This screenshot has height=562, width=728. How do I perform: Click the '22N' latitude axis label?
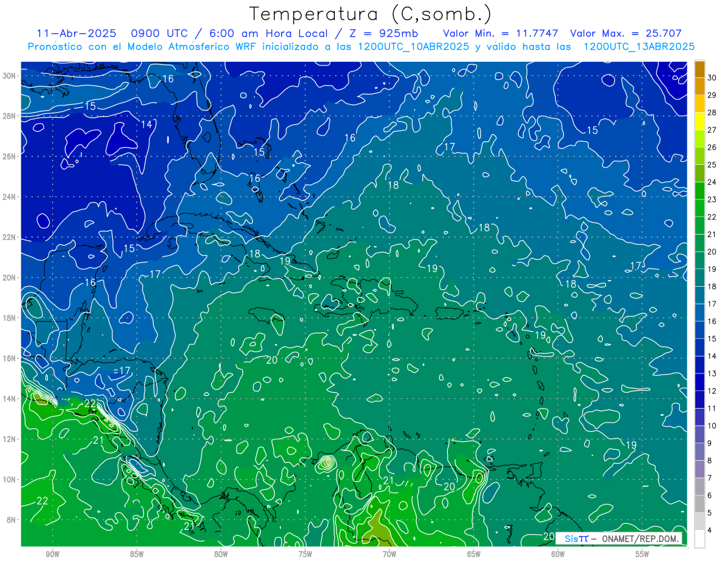click(10, 237)
